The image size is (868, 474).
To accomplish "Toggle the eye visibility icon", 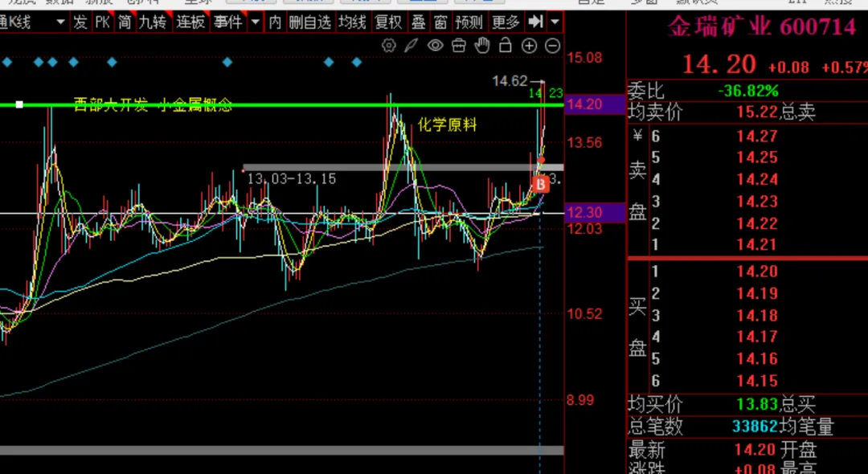I will pos(436,46).
